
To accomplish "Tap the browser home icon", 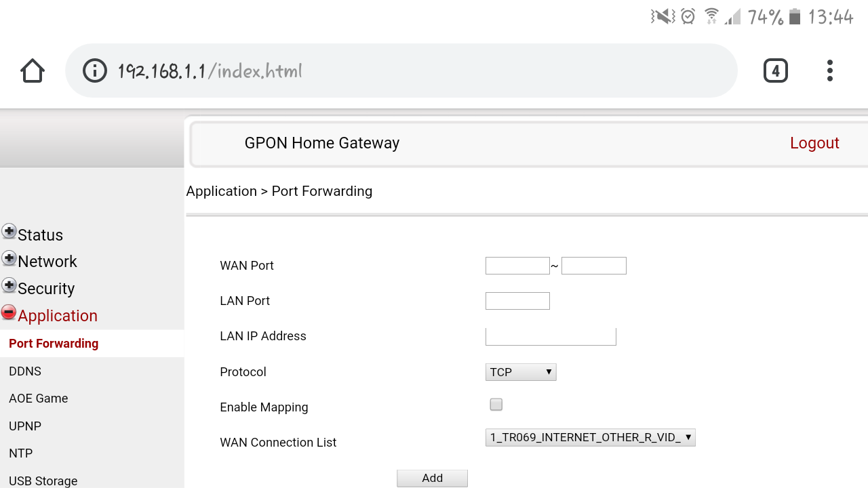I will [x=33, y=71].
